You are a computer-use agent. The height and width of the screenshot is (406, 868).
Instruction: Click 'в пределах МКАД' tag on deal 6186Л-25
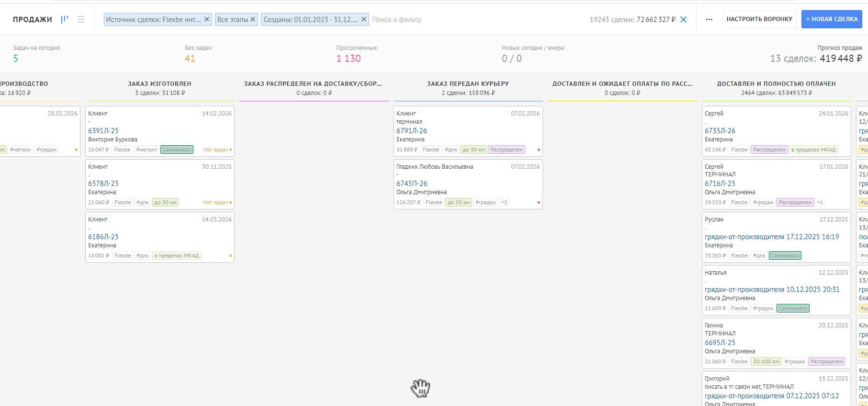pos(177,255)
